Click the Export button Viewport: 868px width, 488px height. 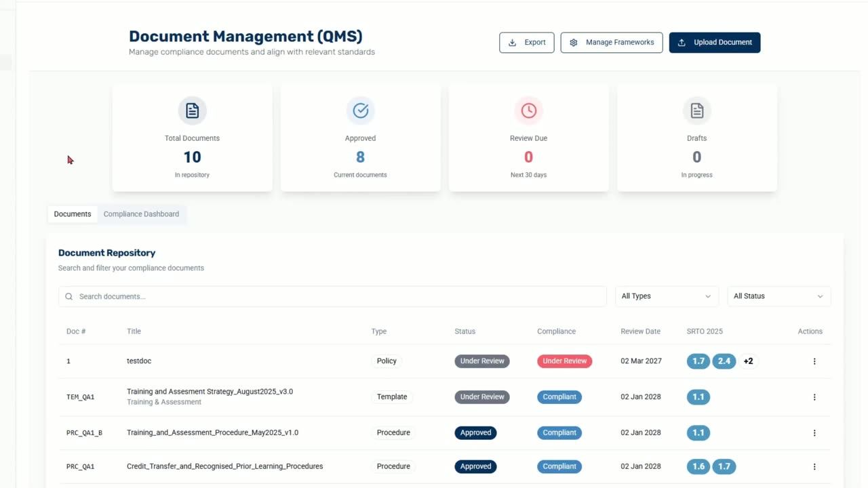527,42
